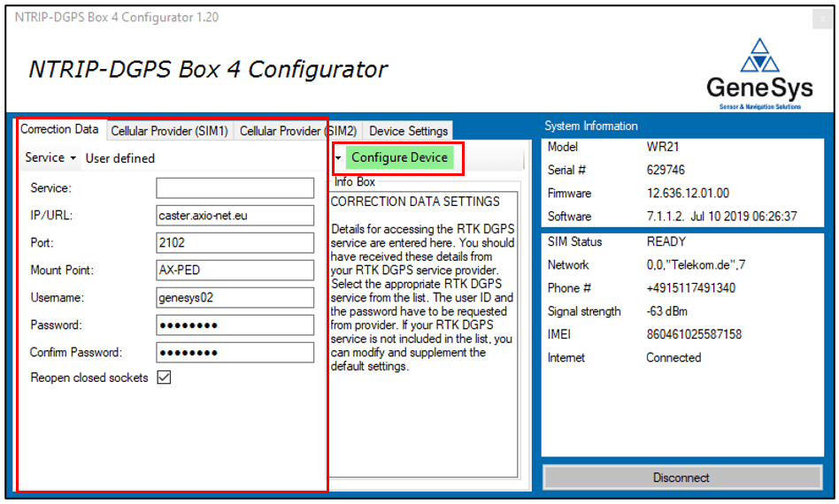This screenshot has width=839, height=504.
Task: Click the phone number +4915117491340
Action: (691, 288)
